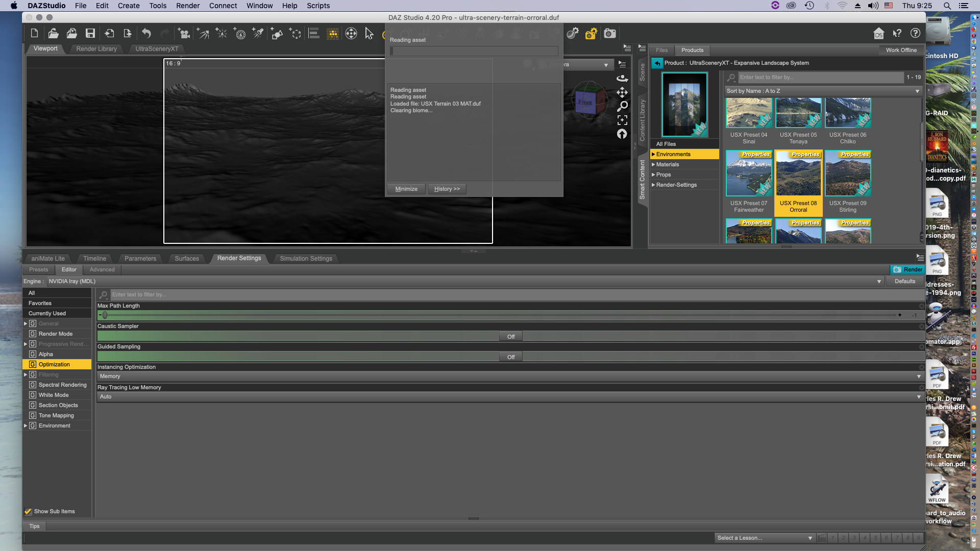980x551 pixels.
Task: Toggle Caustic Sampler Off switch
Action: (x=510, y=337)
